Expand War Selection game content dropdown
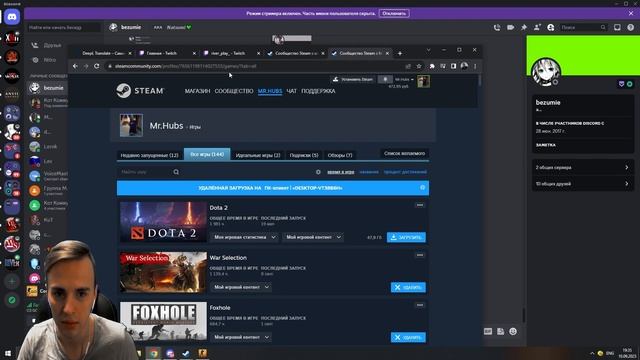This screenshot has width=640, height=360. 241,287
